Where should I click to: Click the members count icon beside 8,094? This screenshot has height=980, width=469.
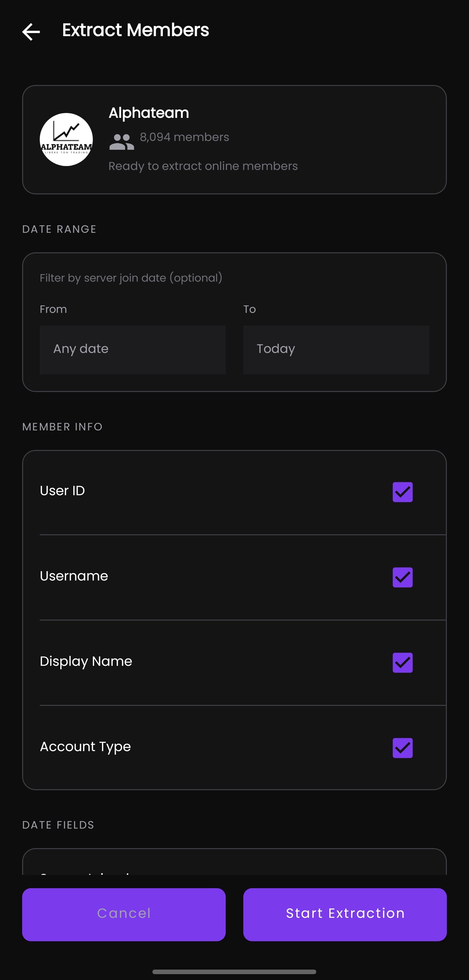[121, 141]
